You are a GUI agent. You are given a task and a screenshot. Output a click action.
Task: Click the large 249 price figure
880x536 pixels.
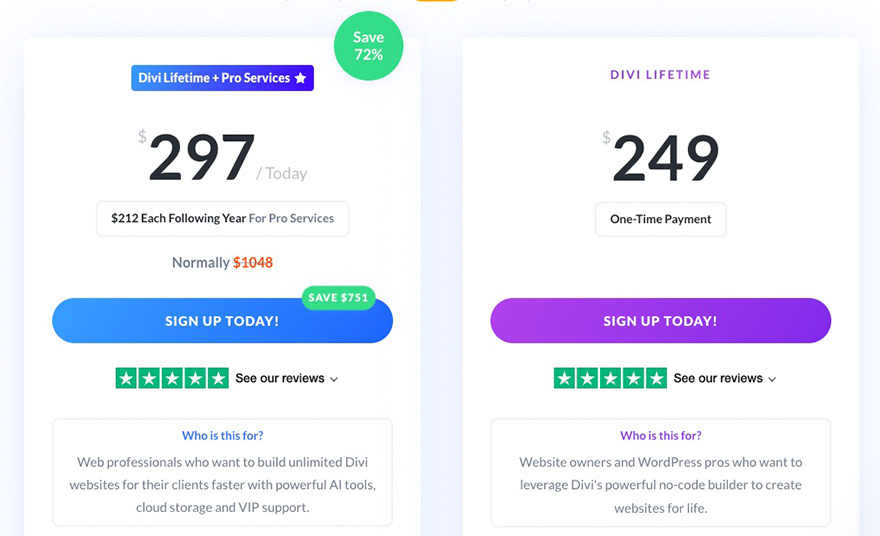tap(665, 159)
